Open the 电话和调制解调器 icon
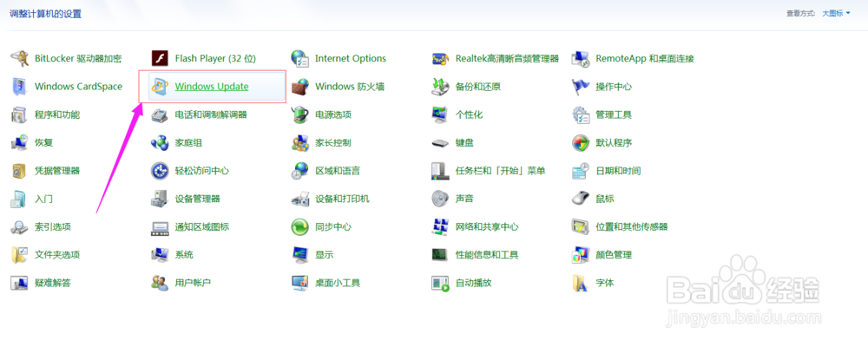Viewport: 868px width, 347px height. [x=160, y=115]
